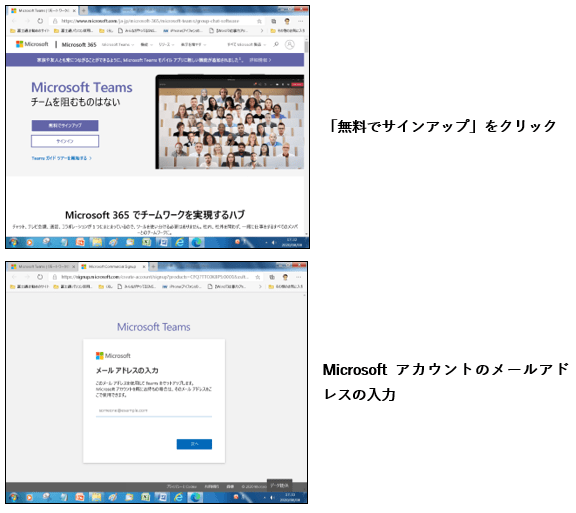576x513 pixels.
Task: Open Edge icon in upper taskbar
Action: click(197, 242)
